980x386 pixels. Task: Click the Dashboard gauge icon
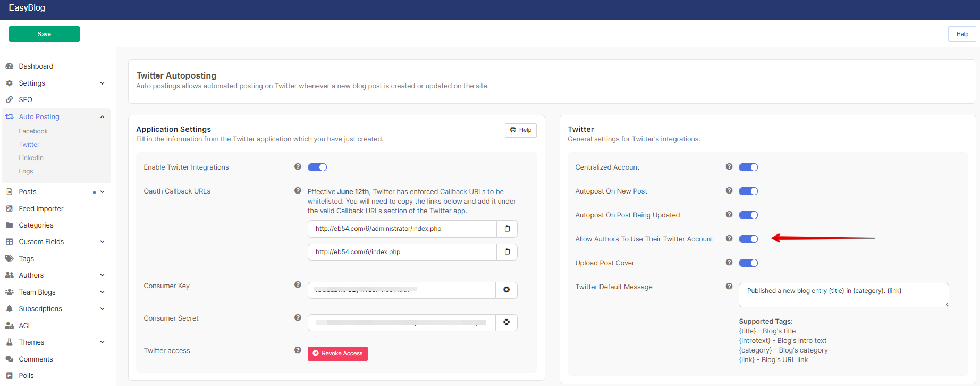9,66
